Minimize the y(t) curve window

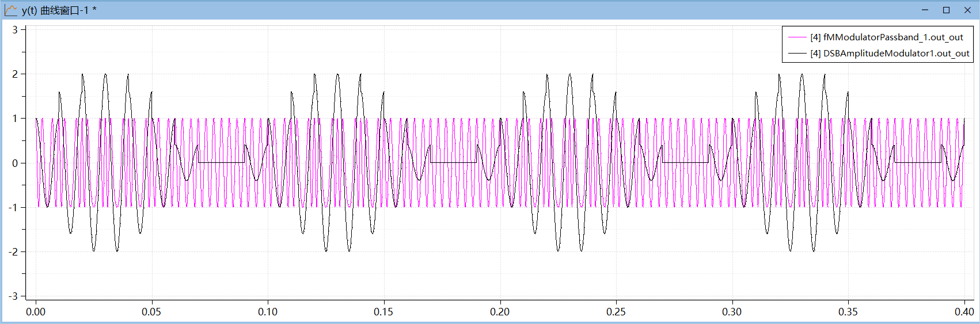(925, 10)
